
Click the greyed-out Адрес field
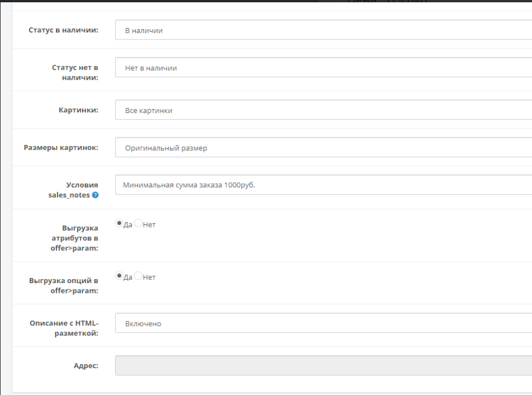(323, 365)
